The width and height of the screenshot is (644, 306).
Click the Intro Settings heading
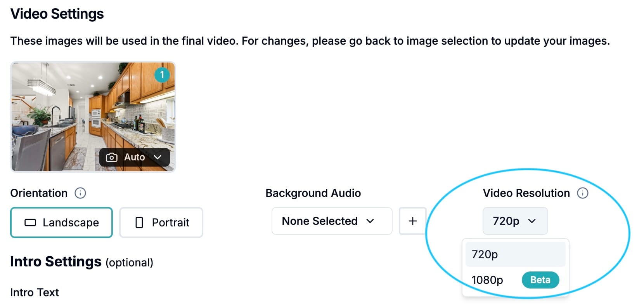(x=56, y=261)
